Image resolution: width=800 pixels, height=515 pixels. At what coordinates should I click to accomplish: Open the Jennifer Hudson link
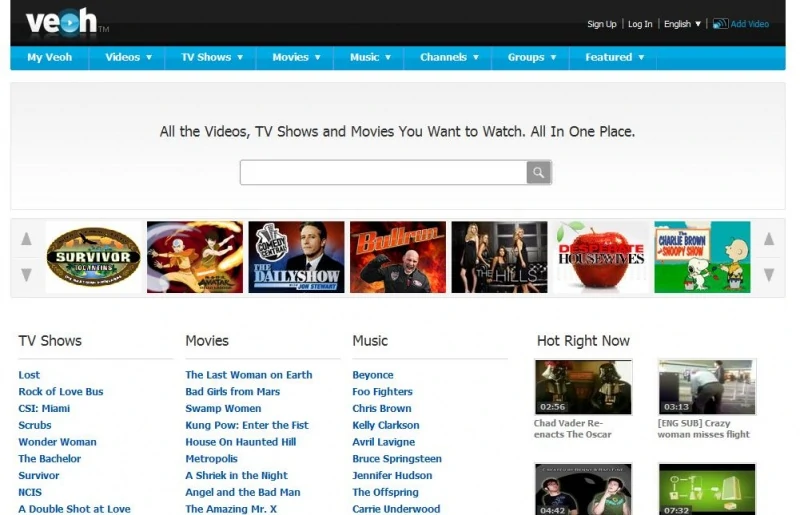point(392,476)
